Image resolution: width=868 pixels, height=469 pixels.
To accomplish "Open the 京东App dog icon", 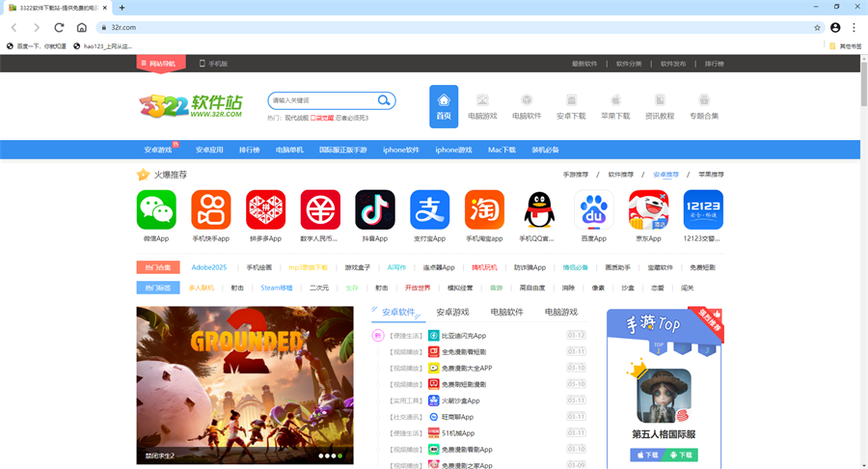I will coord(649,209).
